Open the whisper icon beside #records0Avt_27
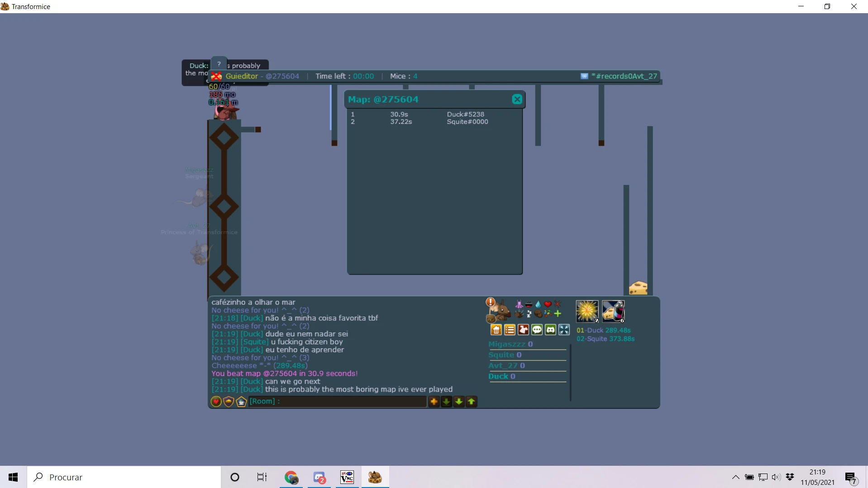 point(584,76)
